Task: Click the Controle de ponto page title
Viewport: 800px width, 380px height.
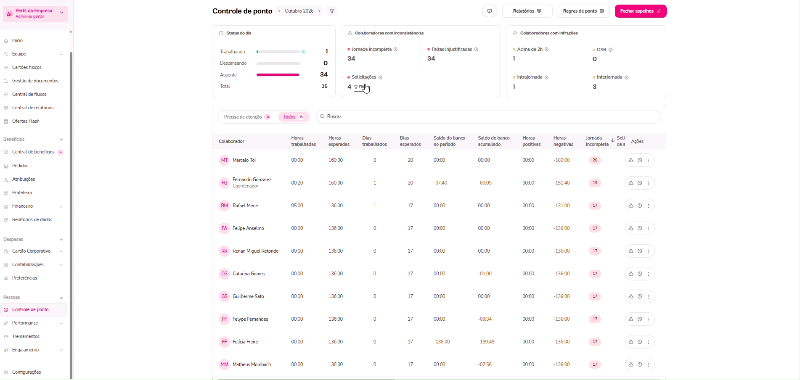Action: click(x=242, y=11)
